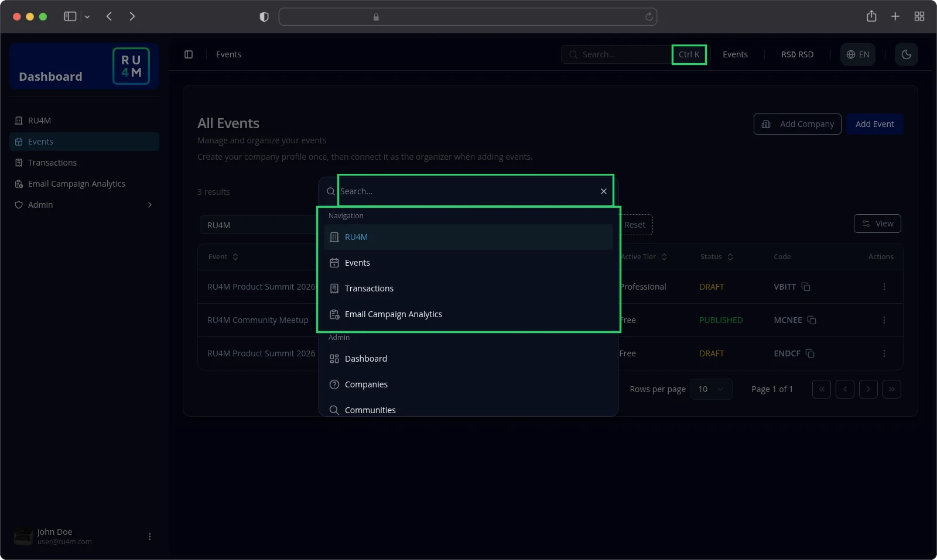Click browser forward arrow

point(132,16)
